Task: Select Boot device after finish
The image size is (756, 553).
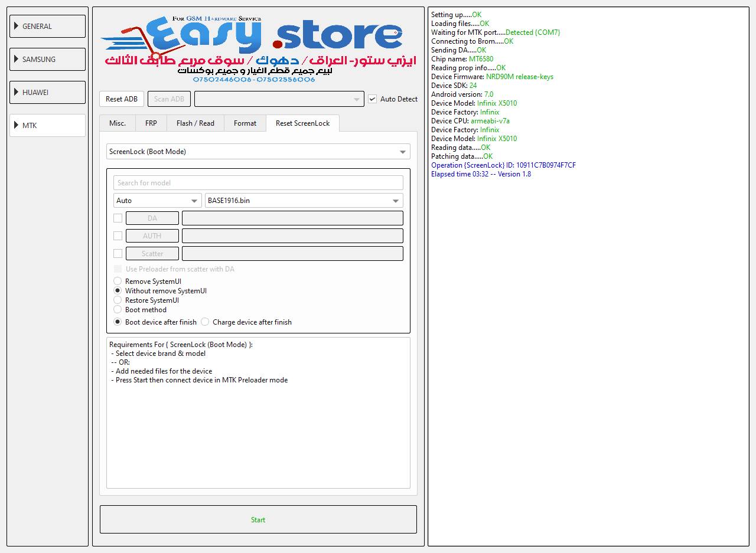Action: tap(118, 322)
